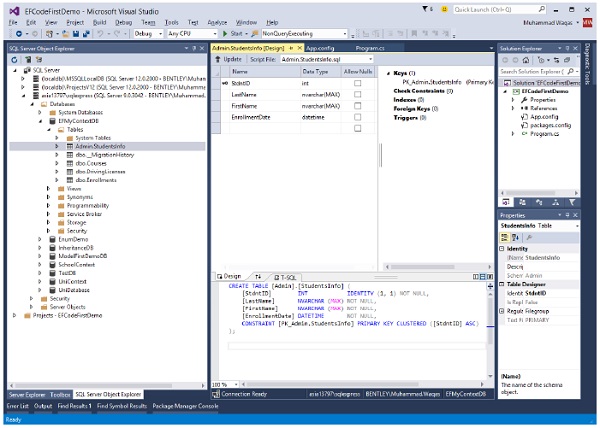This screenshot has width=600, height=428.
Task: Refresh the SQL Server Object Explorer
Action: tap(13, 58)
